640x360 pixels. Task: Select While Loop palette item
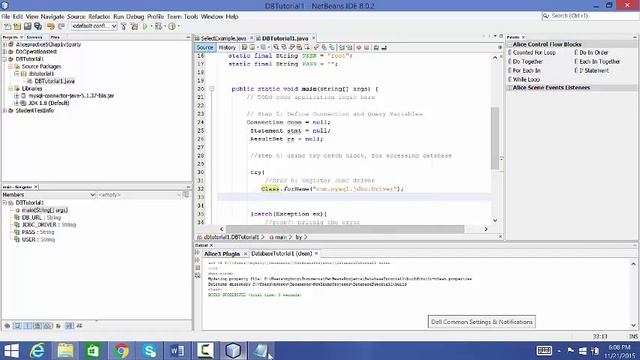pyautogui.click(x=526, y=80)
